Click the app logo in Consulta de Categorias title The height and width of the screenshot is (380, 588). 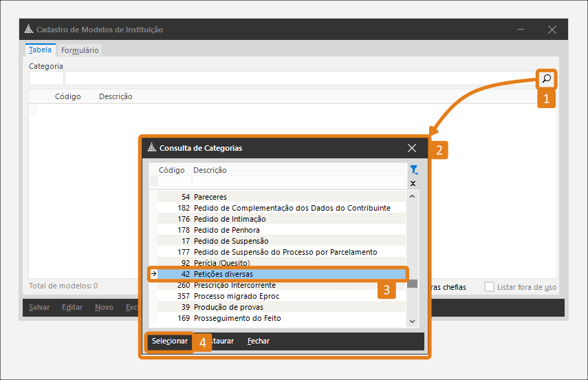pyautogui.click(x=152, y=148)
